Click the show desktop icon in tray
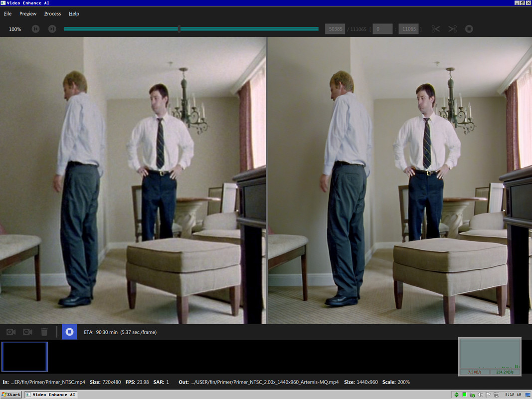This screenshot has width=532, height=399. (x=528, y=395)
